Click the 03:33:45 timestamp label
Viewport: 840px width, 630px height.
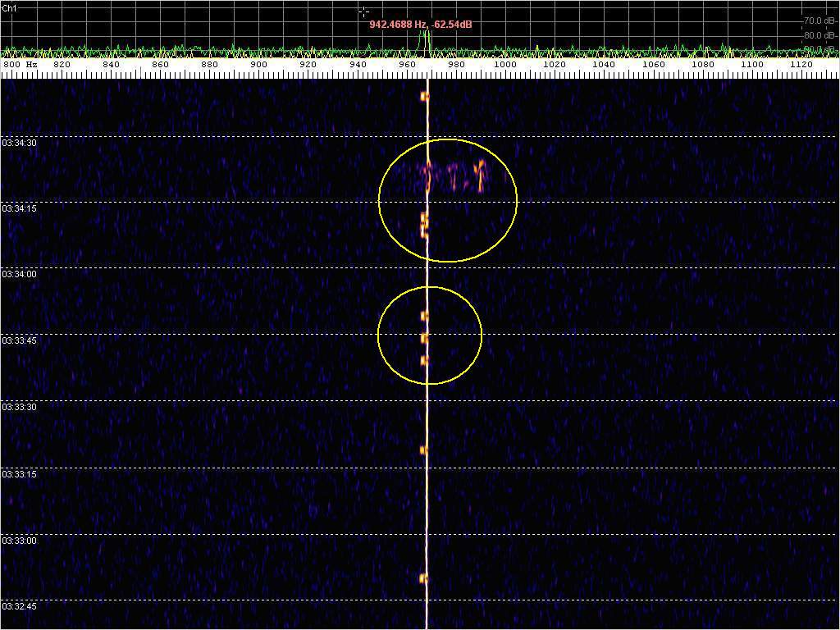point(19,340)
